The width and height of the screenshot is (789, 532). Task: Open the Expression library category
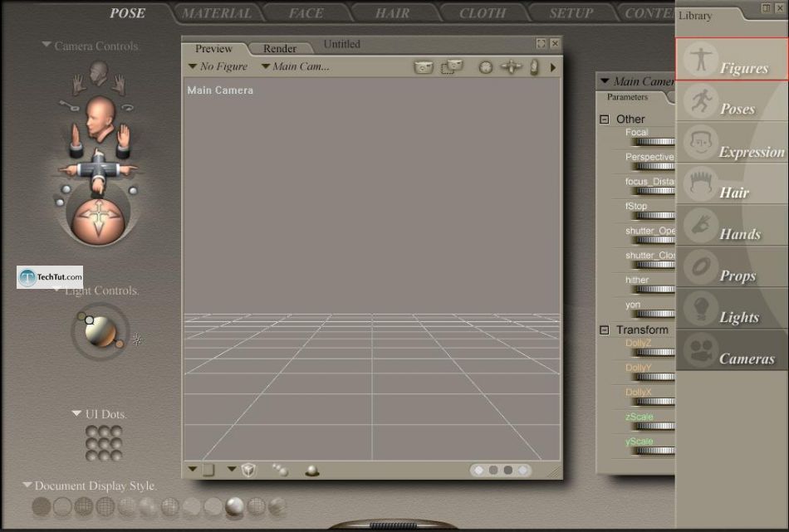click(x=731, y=142)
